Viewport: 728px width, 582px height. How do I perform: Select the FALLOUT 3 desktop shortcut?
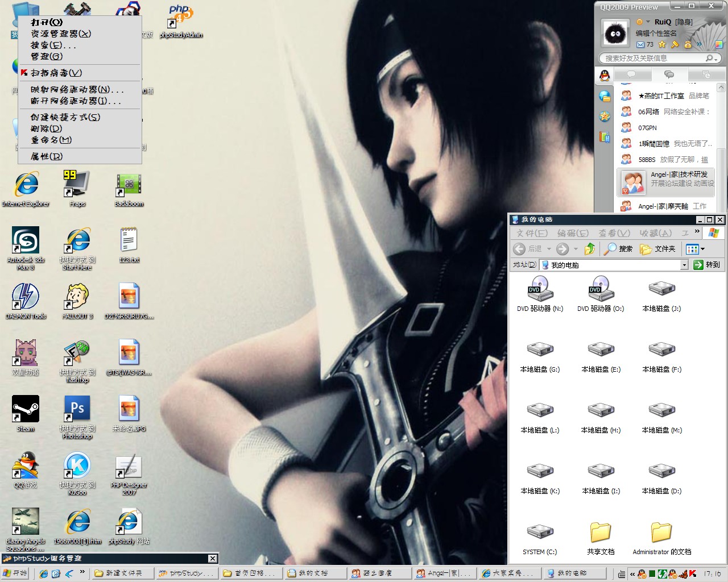77,301
